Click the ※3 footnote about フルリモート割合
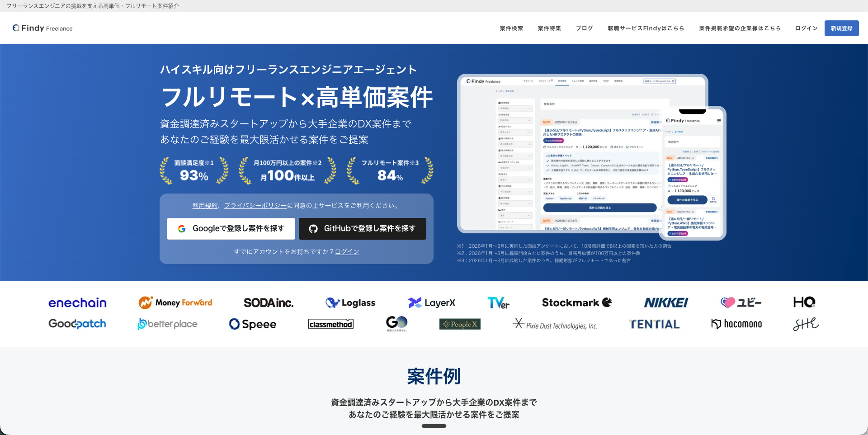Viewport: 868px width, 435px height. tap(544, 260)
